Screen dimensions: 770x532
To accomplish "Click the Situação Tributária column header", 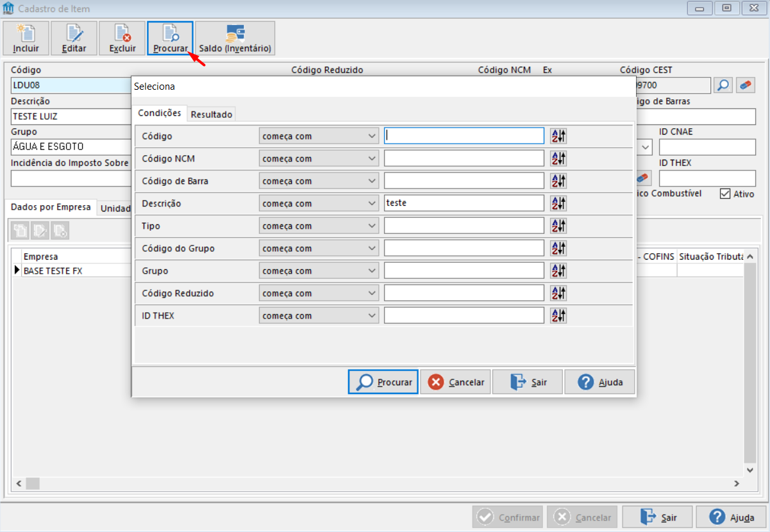I will tap(710, 256).
